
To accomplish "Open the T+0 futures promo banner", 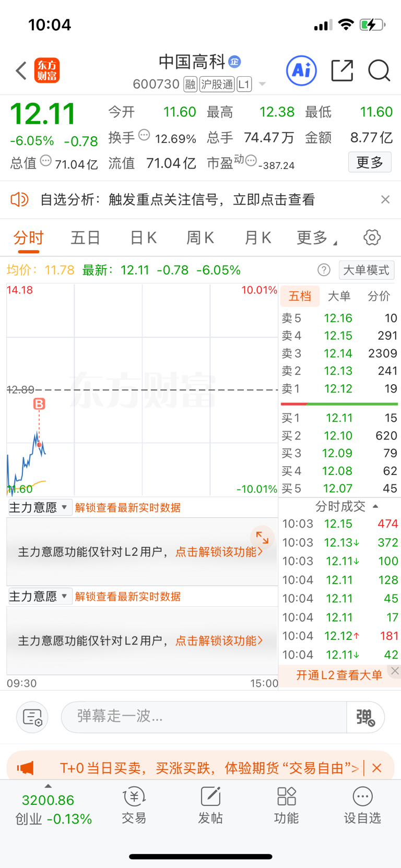I will pyautogui.click(x=209, y=768).
